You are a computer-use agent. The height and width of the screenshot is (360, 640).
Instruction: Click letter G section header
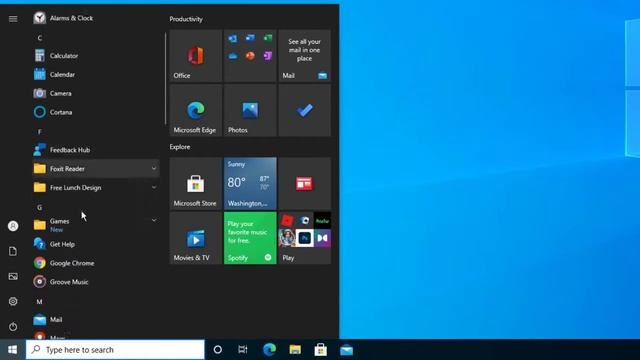tap(40, 207)
